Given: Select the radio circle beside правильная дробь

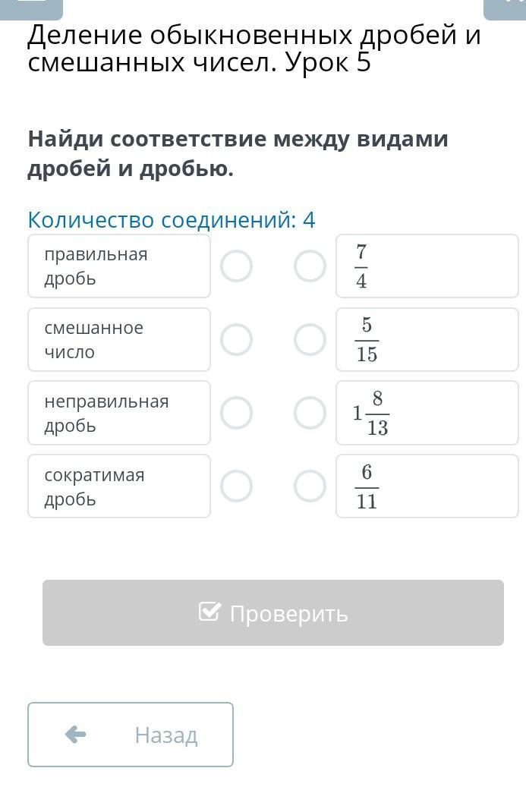Looking at the screenshot, I should [236, 266].
